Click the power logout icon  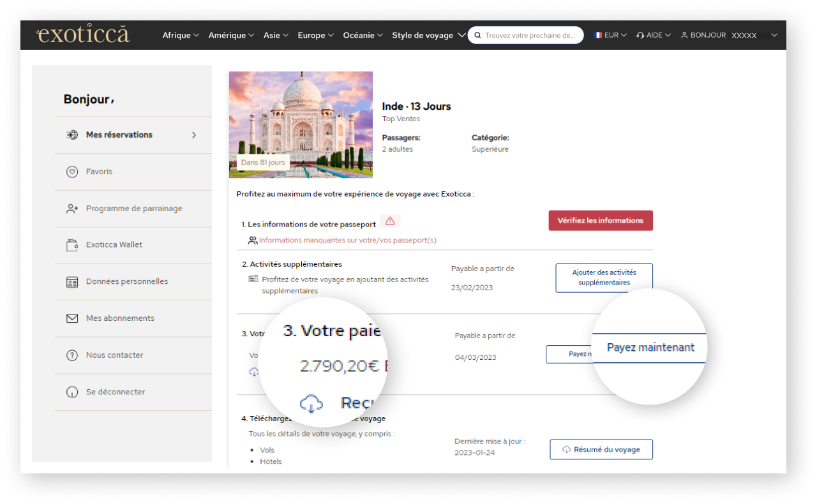72,392
